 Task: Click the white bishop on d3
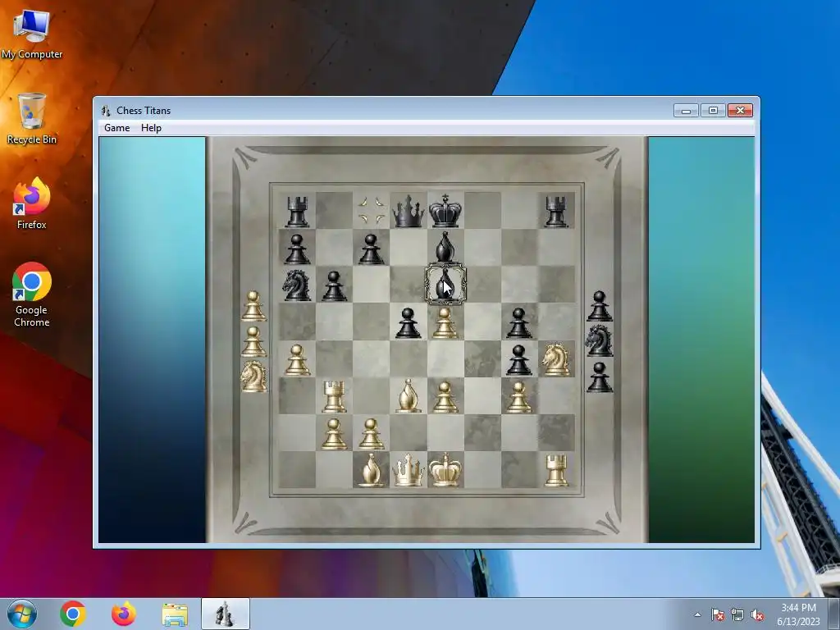click(409, 396)
